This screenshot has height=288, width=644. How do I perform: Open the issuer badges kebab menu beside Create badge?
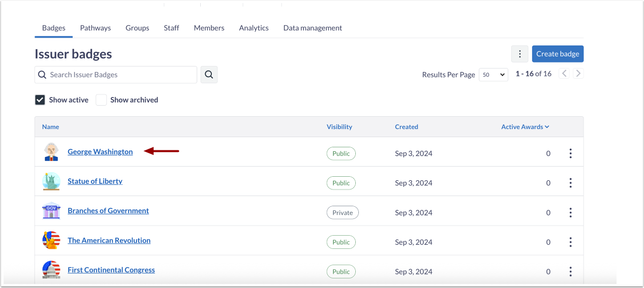tap(519, 54)
